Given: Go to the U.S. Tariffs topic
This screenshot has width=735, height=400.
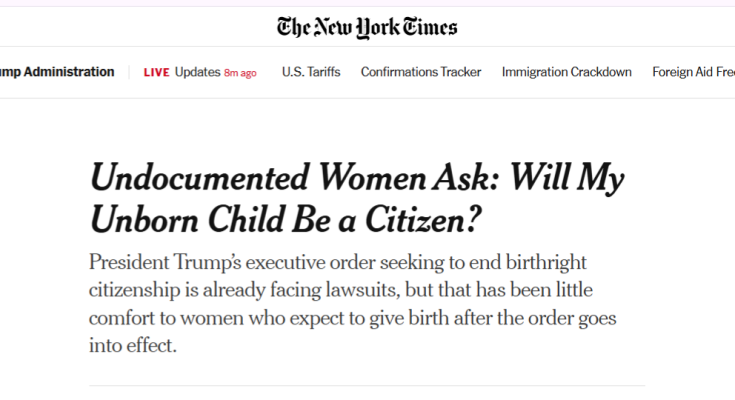Looking at the screenshot, I should tap(311, 72).
